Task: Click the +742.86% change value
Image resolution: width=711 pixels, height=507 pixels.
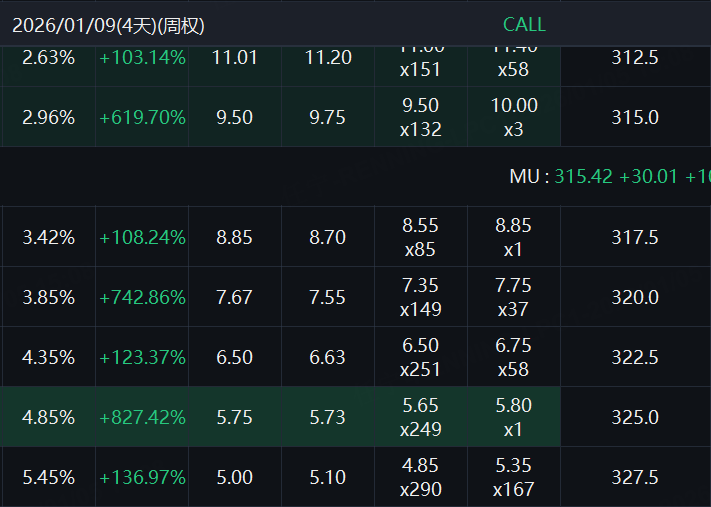Action: 142,297
